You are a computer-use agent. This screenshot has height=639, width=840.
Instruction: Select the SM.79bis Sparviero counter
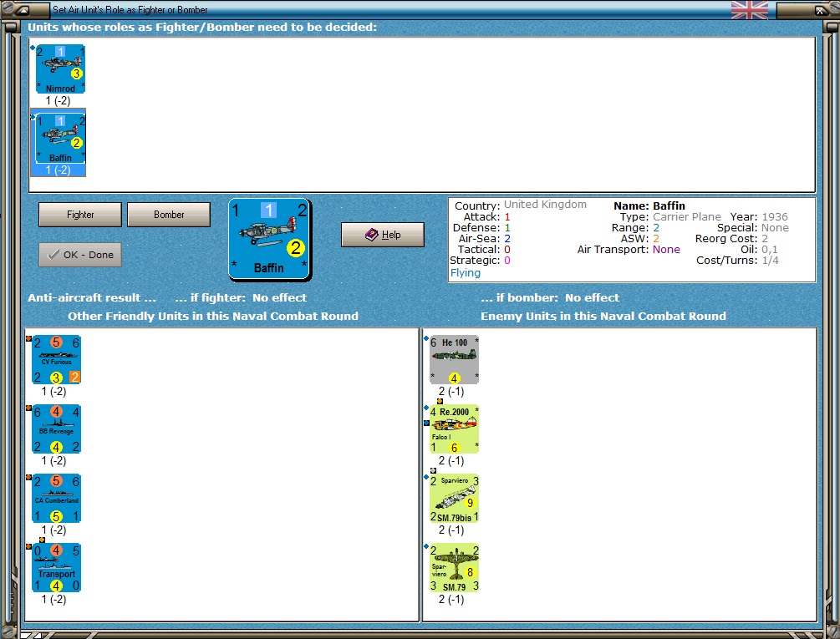[455, 498]
